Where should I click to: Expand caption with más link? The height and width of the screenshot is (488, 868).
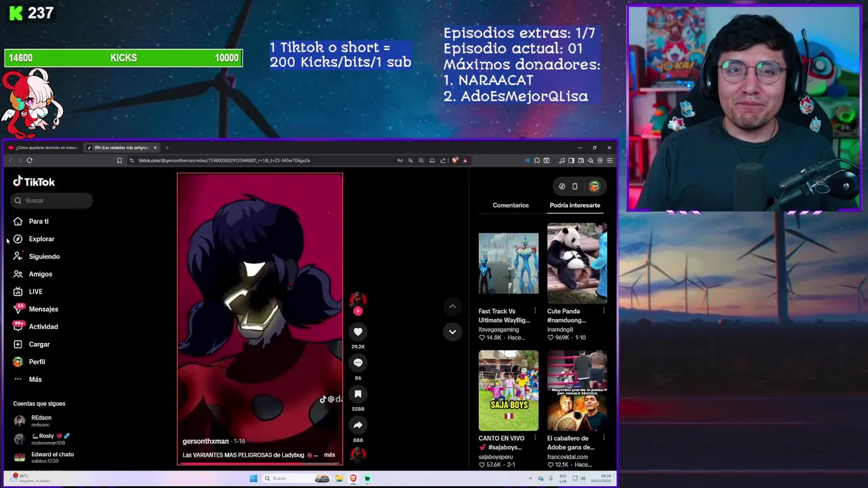click(330, 455)
